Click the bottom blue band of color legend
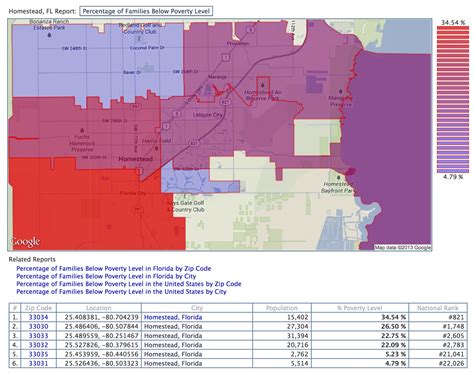 tap(453, 170)
